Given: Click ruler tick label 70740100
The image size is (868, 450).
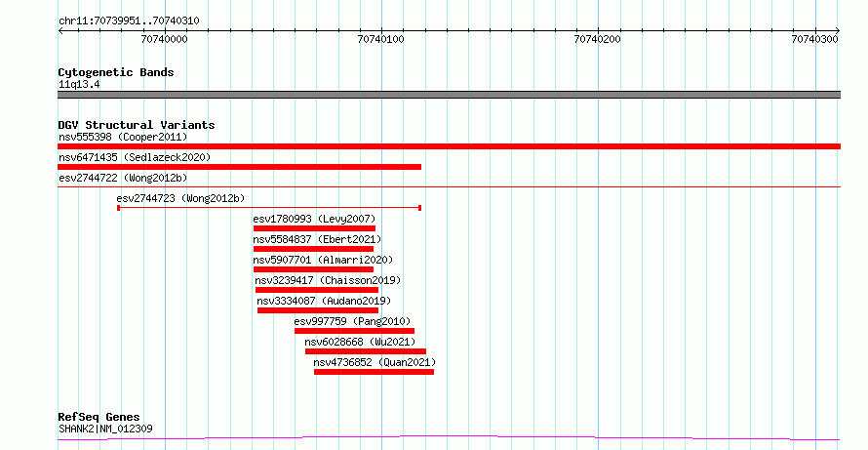Looking at the screenshot, I should pyautogui.click(x=381, y=39).
